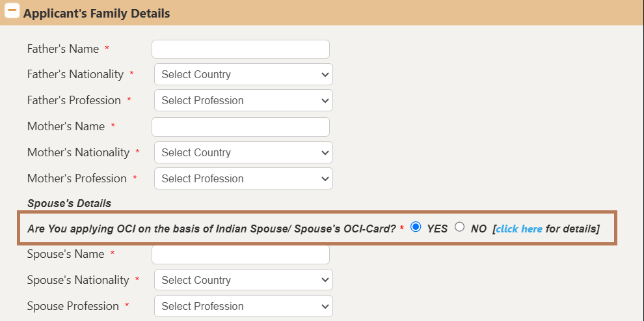Click the Spouse's Details subheading text

point(69,203)
